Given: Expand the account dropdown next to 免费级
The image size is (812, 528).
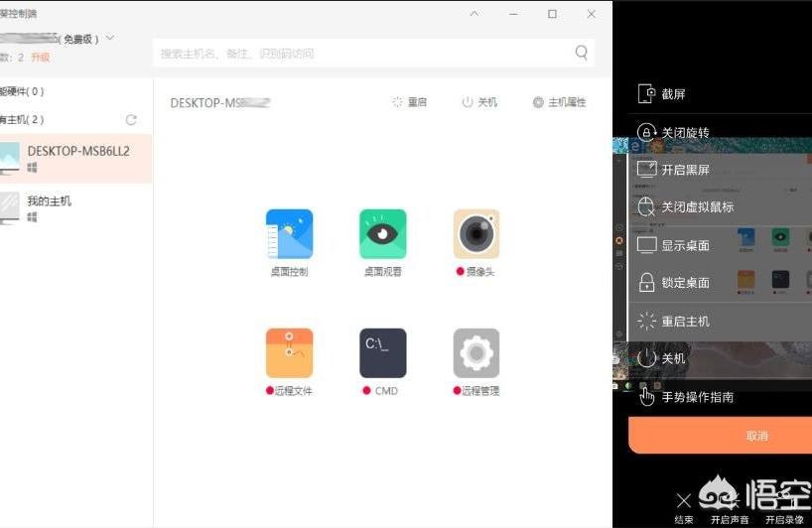Looking at the screenshot, I should (x=109, y=39).
